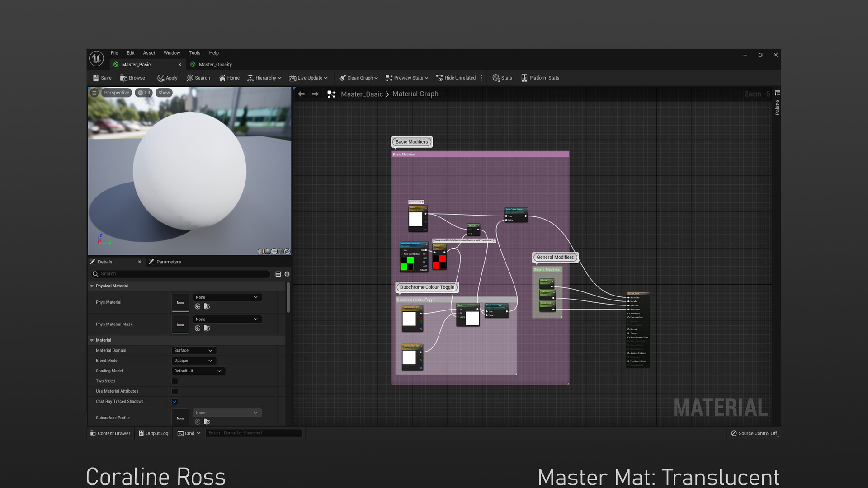Open the Stats panel icon
The height and width of the screenshot is (488, 868).
tap(496, 78)
